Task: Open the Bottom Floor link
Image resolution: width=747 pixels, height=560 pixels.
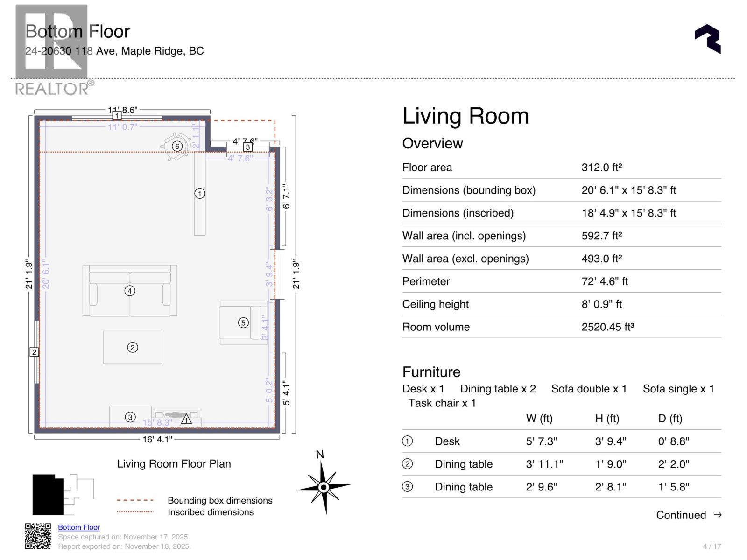Action: 79,527
